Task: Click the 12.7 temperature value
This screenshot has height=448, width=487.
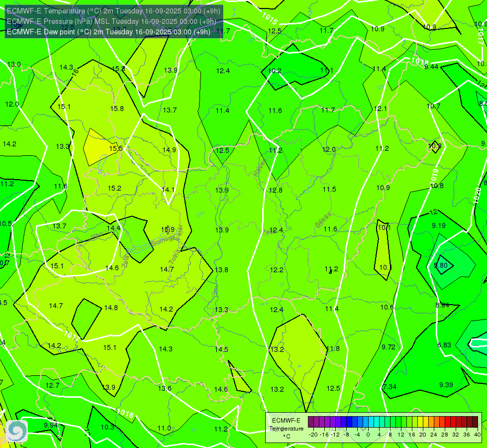Action: click(x=52, y=385)
